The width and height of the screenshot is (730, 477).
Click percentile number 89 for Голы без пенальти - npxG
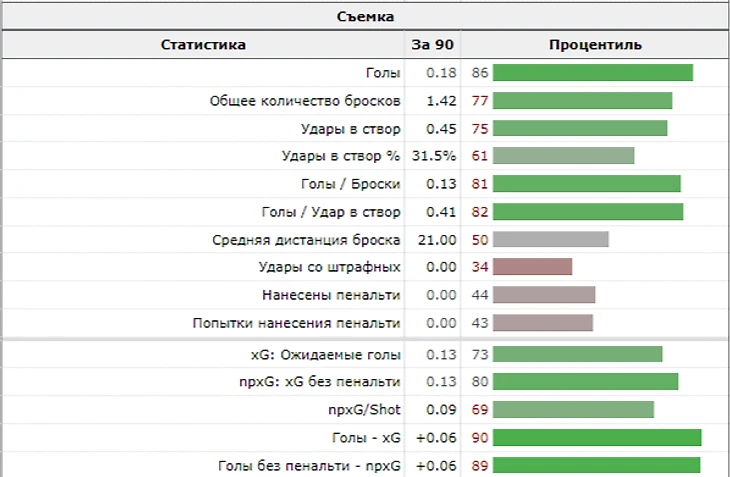pos(479,465)
